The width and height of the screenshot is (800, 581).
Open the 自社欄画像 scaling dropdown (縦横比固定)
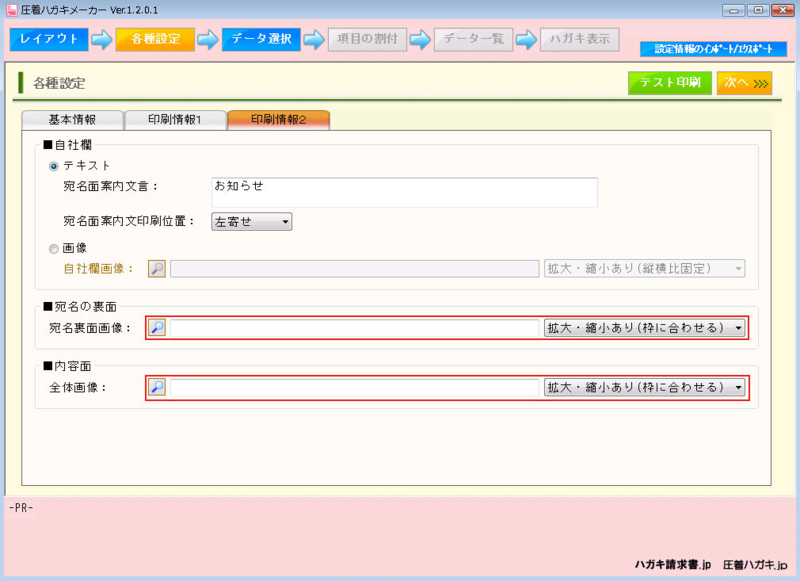pos(644,268)
